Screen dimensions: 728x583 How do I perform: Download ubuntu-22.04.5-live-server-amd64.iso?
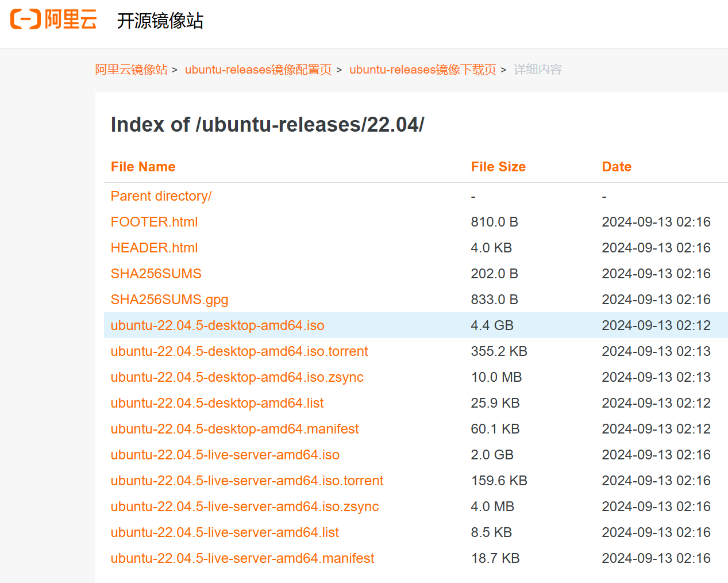point(225,455)
